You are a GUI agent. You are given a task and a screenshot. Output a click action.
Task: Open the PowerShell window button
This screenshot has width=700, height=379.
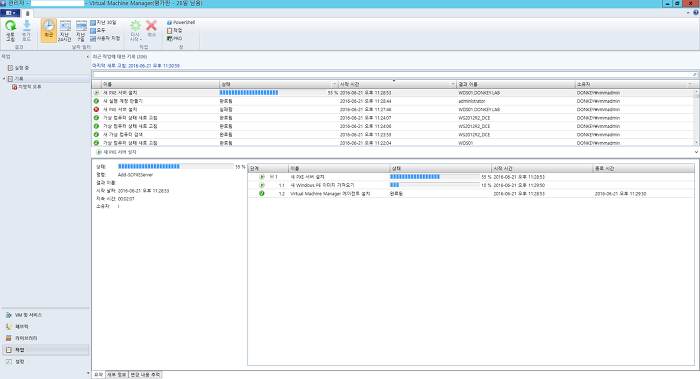pos(181,22)
